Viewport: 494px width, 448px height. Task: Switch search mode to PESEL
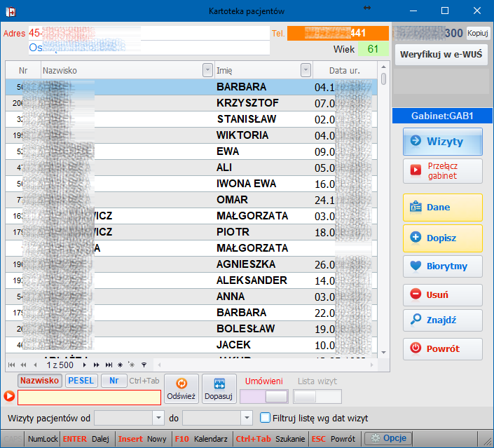(x=81, y=381)
